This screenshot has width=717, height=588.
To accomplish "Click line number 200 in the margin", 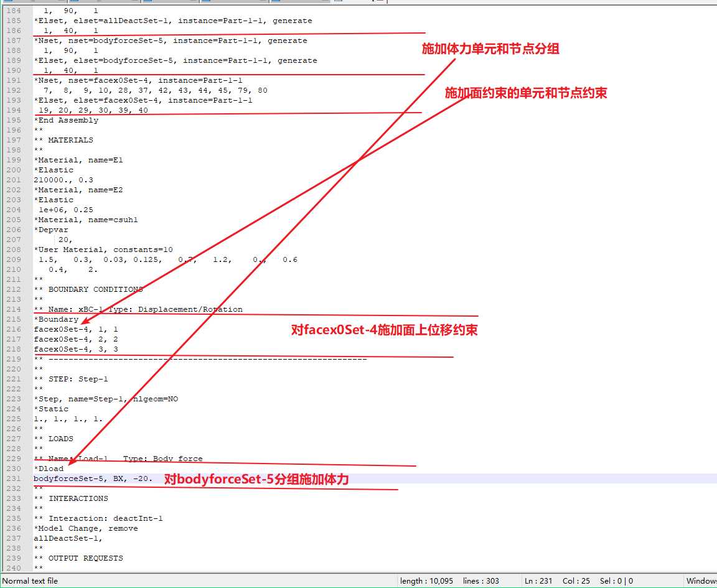I will point(14,170).
